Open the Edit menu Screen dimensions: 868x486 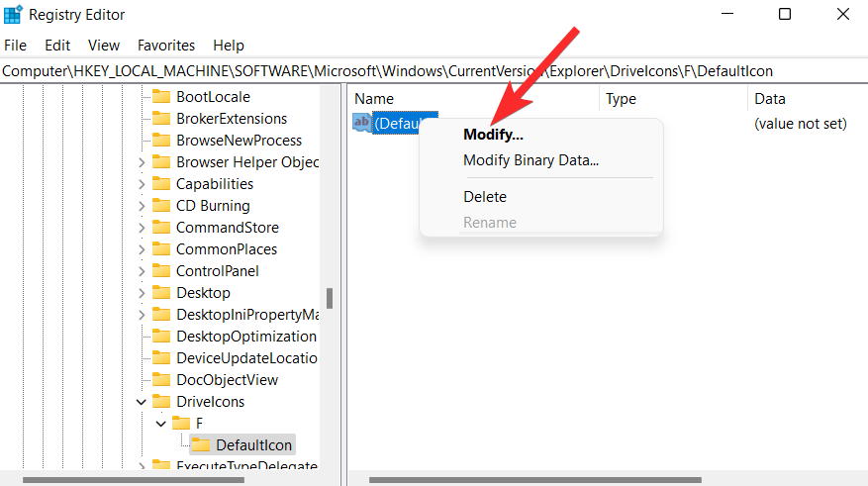point(57,46)
